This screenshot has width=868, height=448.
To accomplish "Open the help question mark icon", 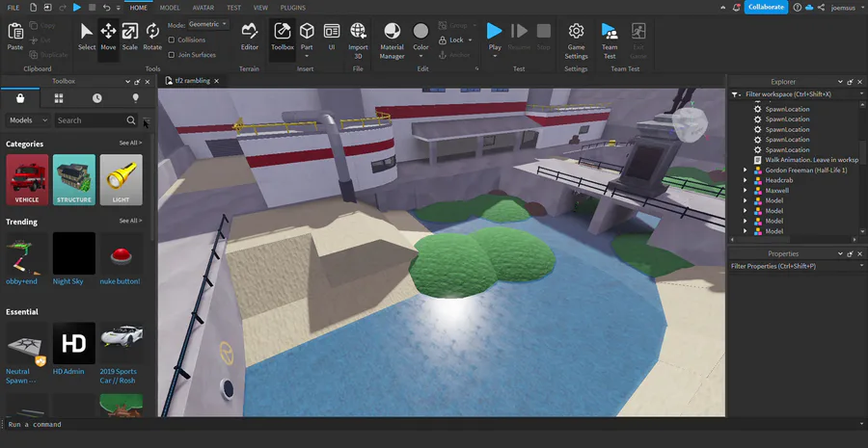I will click(x=798, y=7).
